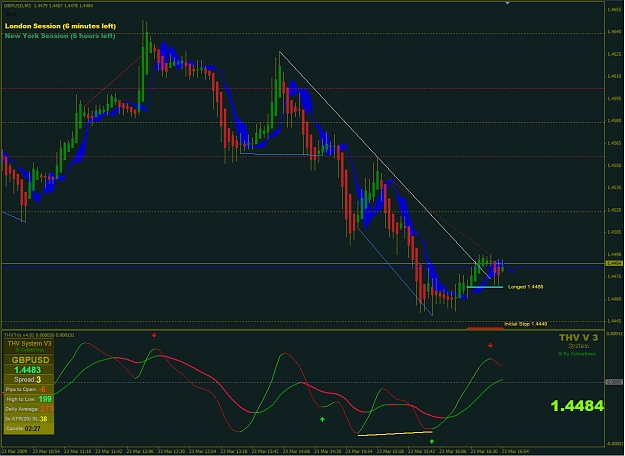
Task: Click the '23 Mar 16:30' time axis label
Action: [484, 451]
